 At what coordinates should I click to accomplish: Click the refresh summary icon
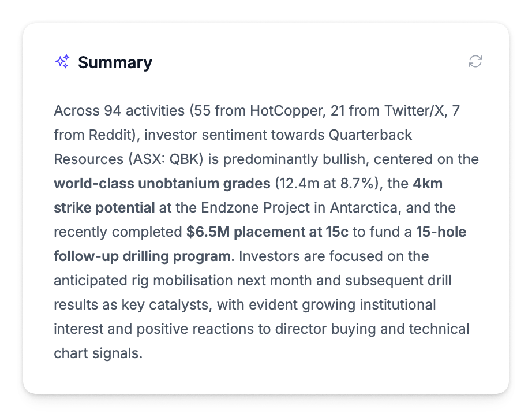[x=475, y=62]
